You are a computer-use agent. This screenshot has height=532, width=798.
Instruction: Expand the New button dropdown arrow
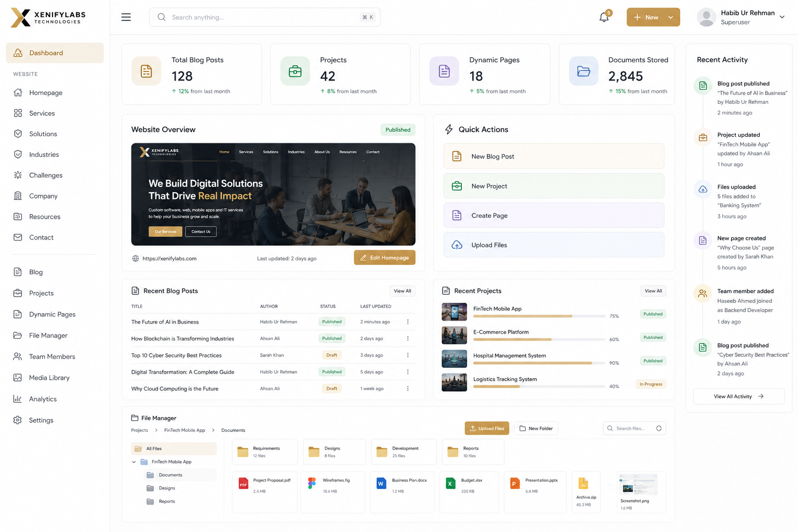point(671,17)
